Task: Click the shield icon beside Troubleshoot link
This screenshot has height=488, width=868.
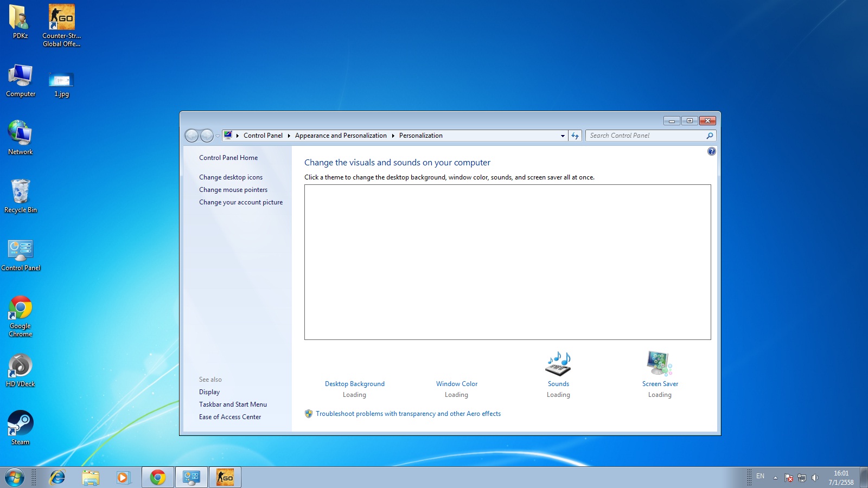Action: (309, 414)
